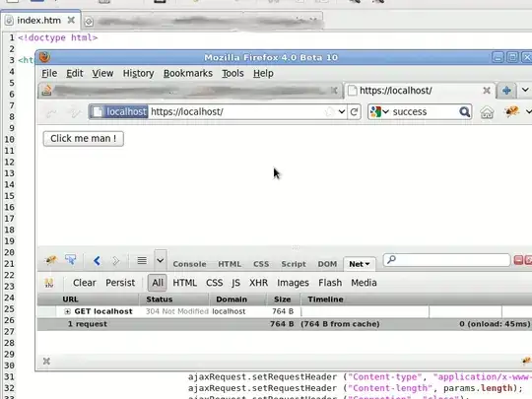Open dropdown arrow next to lines icon

pos(161,260)
